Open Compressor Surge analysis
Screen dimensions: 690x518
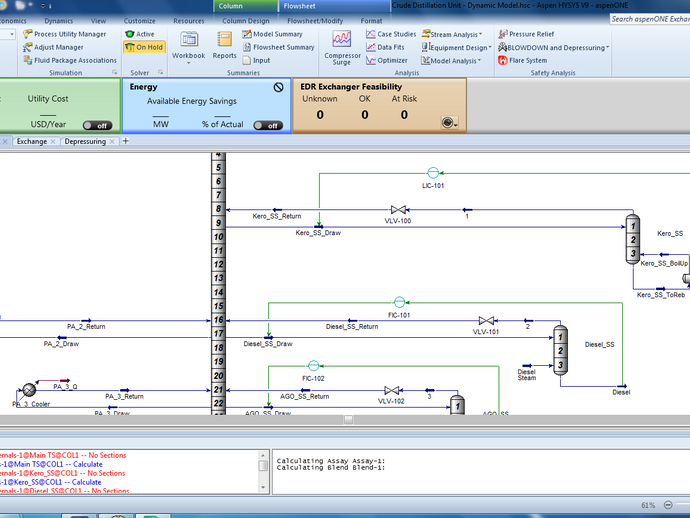342,48
